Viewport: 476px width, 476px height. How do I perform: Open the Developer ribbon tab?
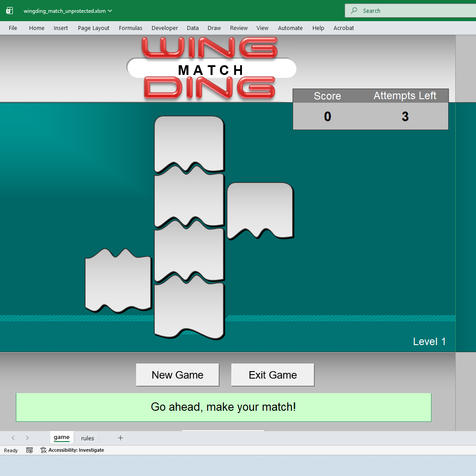(164, 28)
